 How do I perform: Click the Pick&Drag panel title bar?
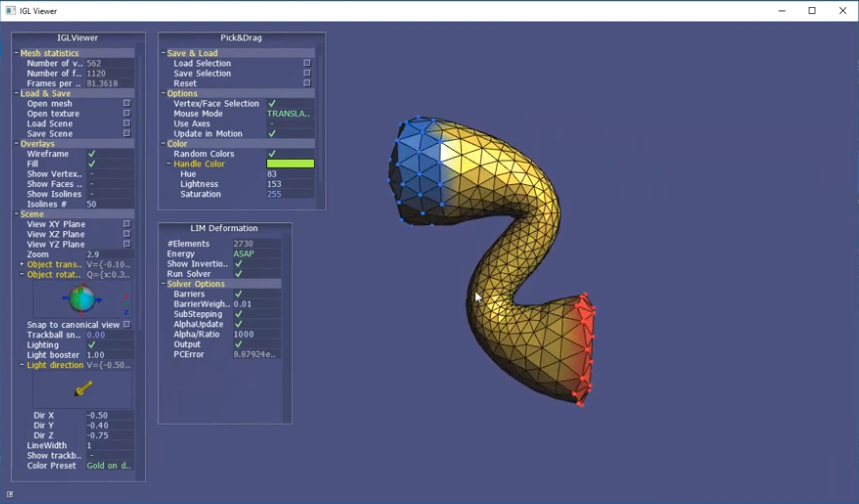click(241, 38)
